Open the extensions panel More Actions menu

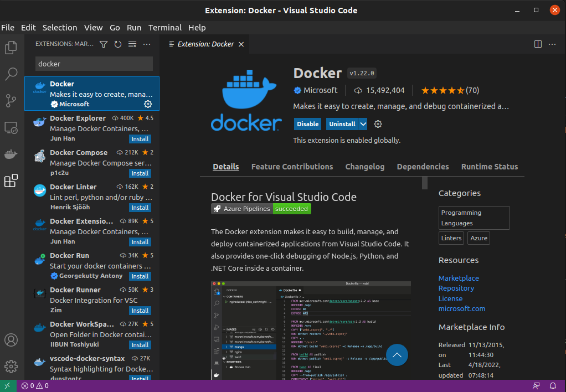[146, 44]
